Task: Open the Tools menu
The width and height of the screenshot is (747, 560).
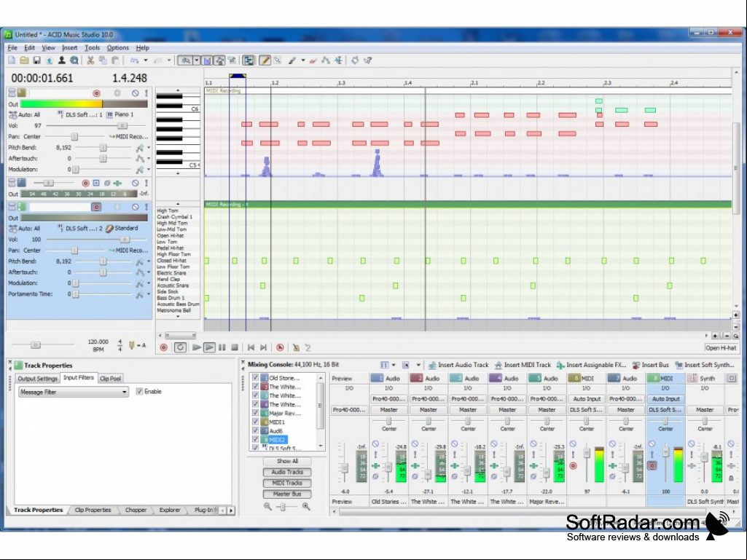Action: (x=92, y=47)
